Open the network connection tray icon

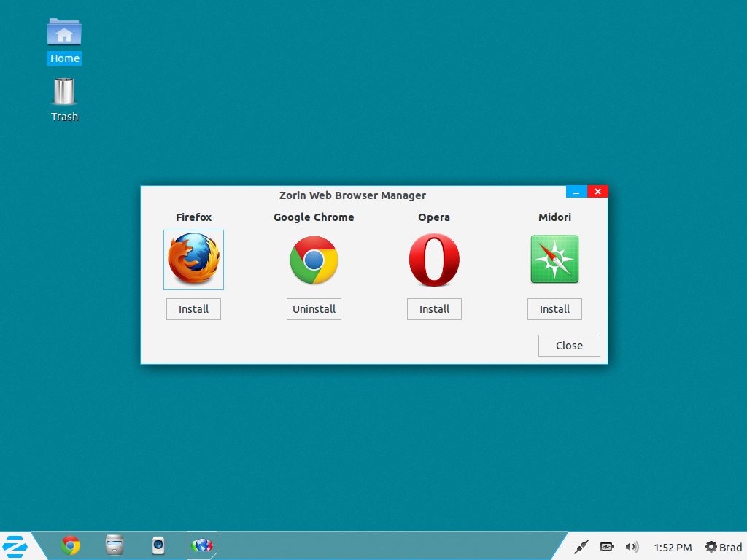tap(581, 547)
